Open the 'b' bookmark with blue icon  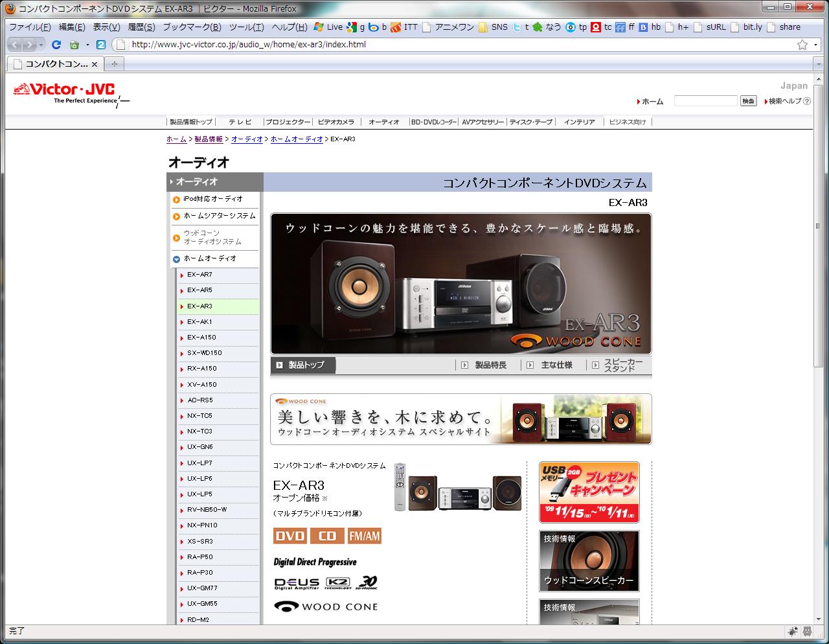tap(378, 27)
